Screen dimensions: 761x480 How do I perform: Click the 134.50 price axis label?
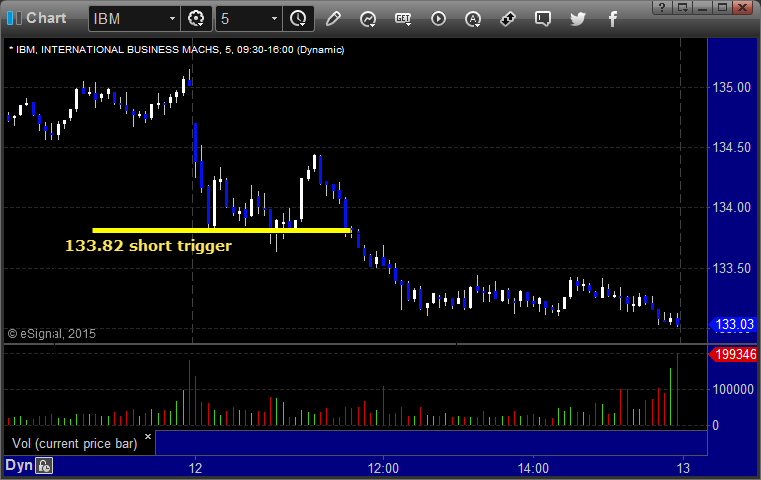coord(731,148)
